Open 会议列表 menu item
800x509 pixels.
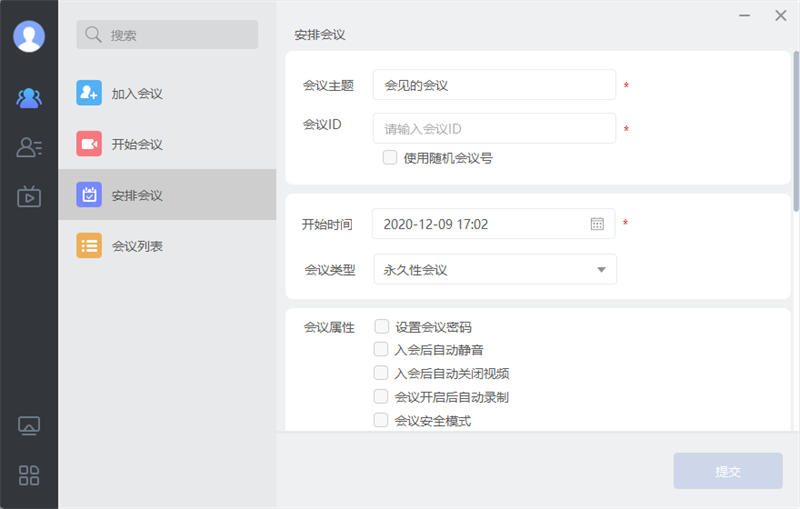click(x=137, y=246)
